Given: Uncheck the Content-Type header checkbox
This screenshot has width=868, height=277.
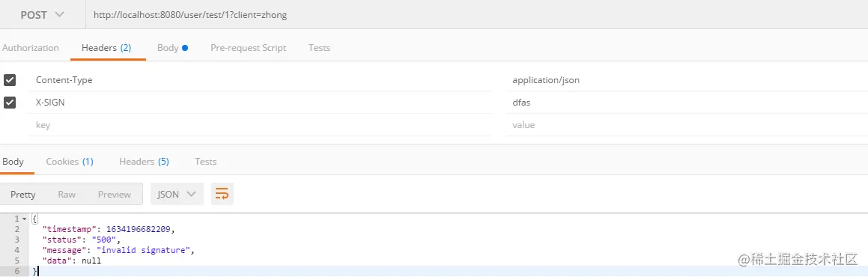Looking at the screenshot, I should point(10,80).
